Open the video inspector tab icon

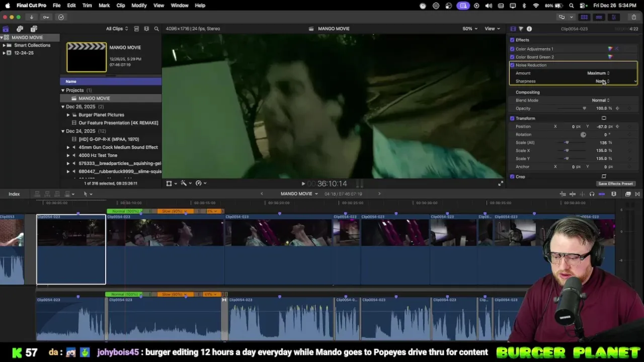pos(513,29)
